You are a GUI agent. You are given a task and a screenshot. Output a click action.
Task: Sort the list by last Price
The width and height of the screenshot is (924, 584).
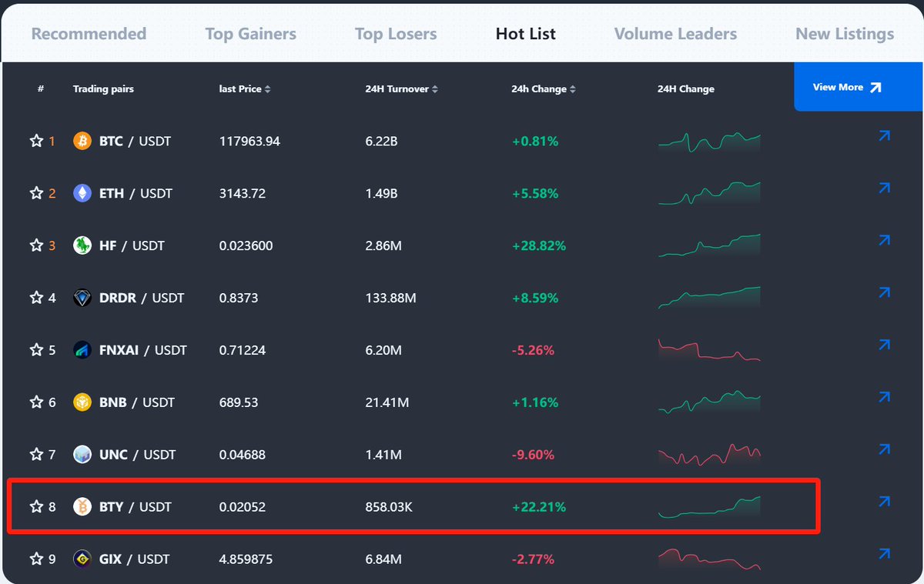tap(243, 88)
